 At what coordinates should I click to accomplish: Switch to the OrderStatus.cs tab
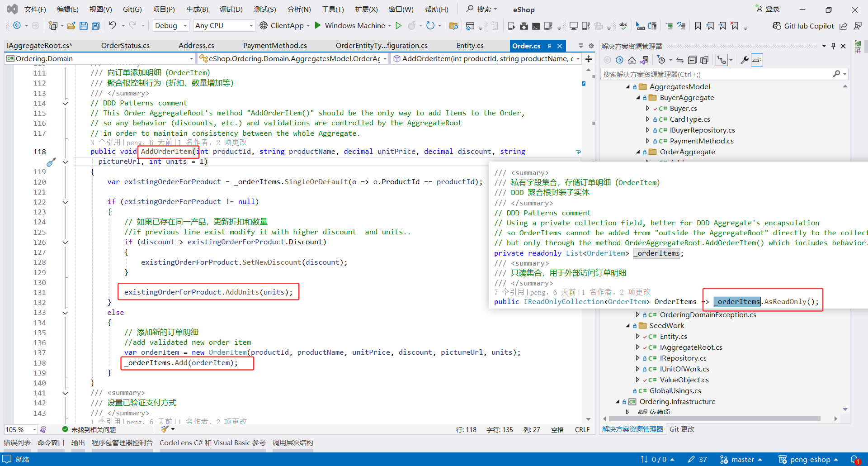tap(125, 46)
